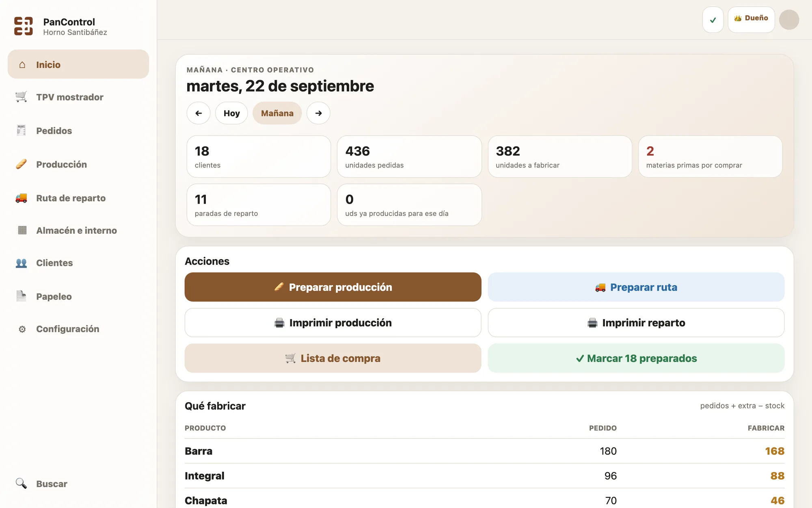The width and height of the screenshot is (812, 508).
Task: Open the 18 clientes stat card
Action: pos(259,156)
